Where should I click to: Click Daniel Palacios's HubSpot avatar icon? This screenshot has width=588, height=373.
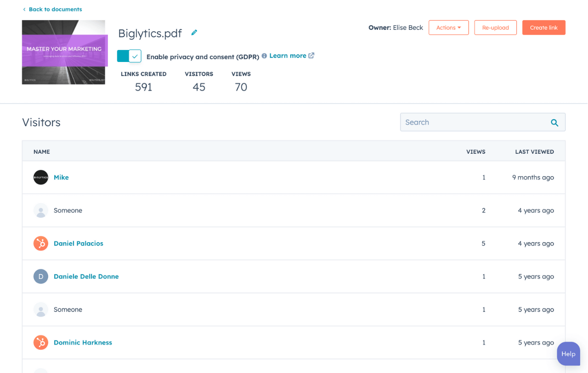[41, 244]
